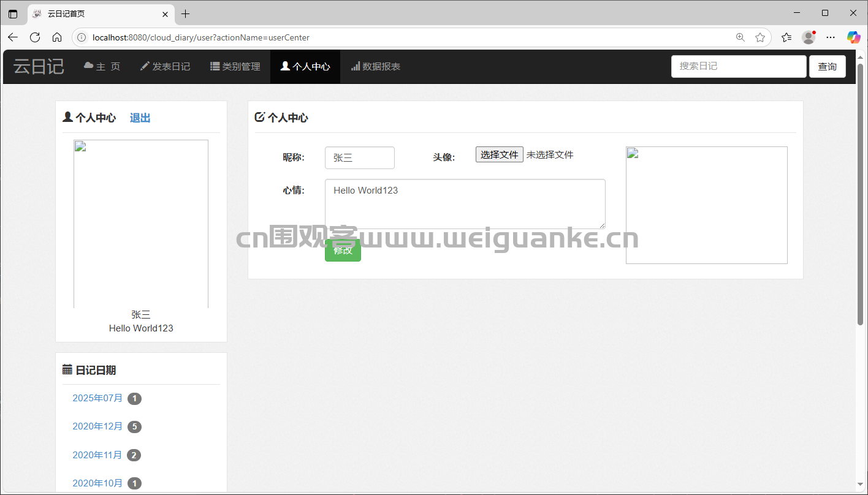
Task: Focus the 昵称 nickname field
Action: coord(360,157)
